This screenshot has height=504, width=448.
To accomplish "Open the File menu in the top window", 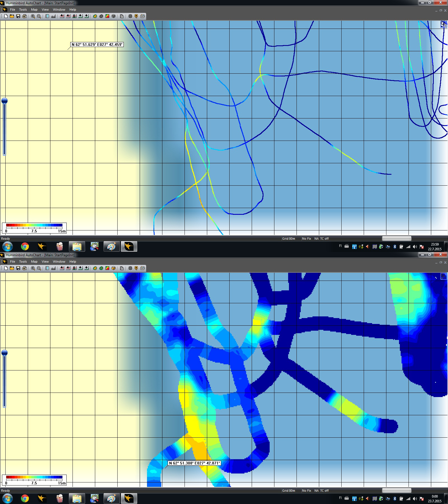I will tap(13, 10).
